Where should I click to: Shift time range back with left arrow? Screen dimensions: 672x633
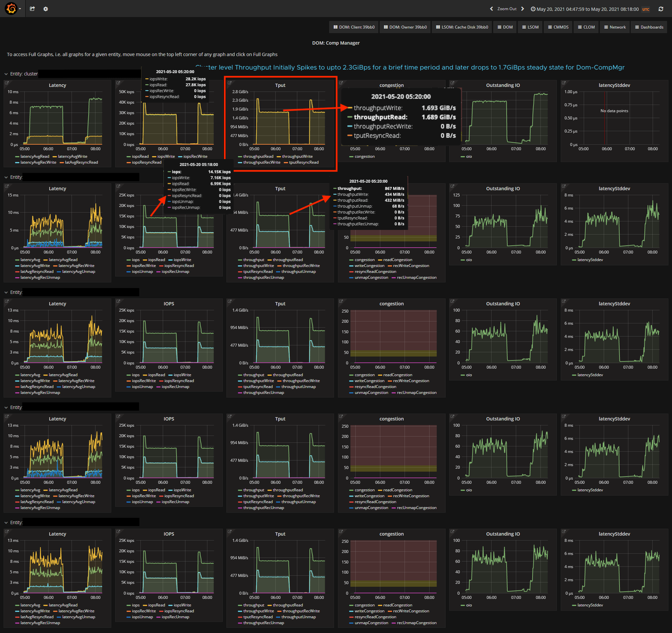[x=491, y=9]
